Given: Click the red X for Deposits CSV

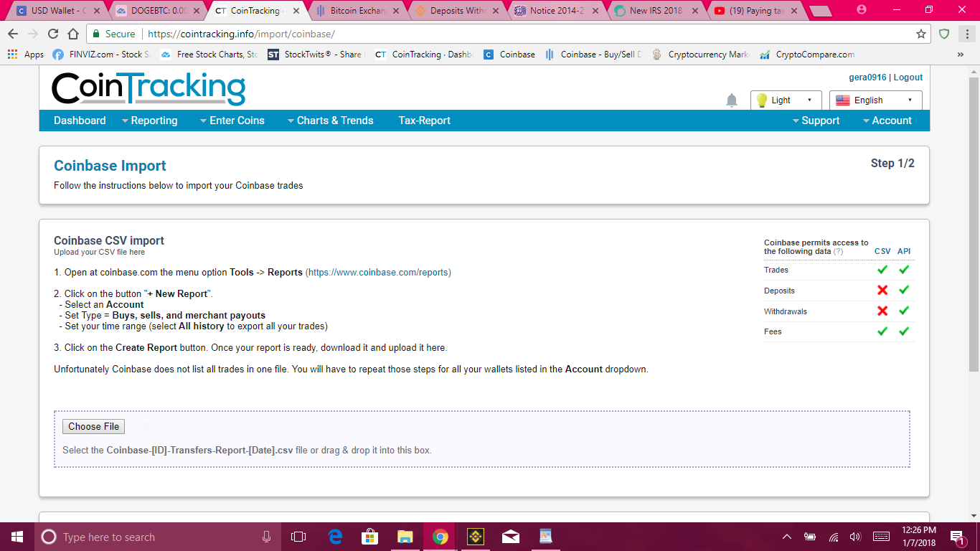Looking at the screenshot, I should tap(882, 291).
